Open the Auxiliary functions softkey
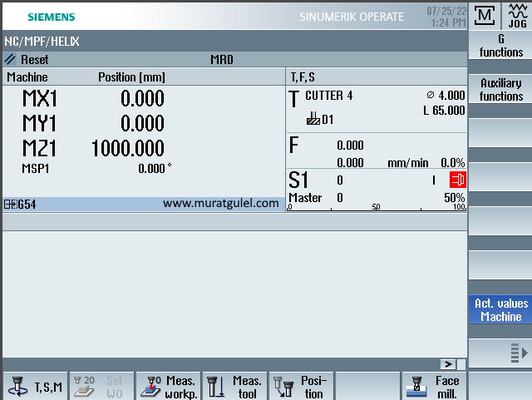 [500, 89]
